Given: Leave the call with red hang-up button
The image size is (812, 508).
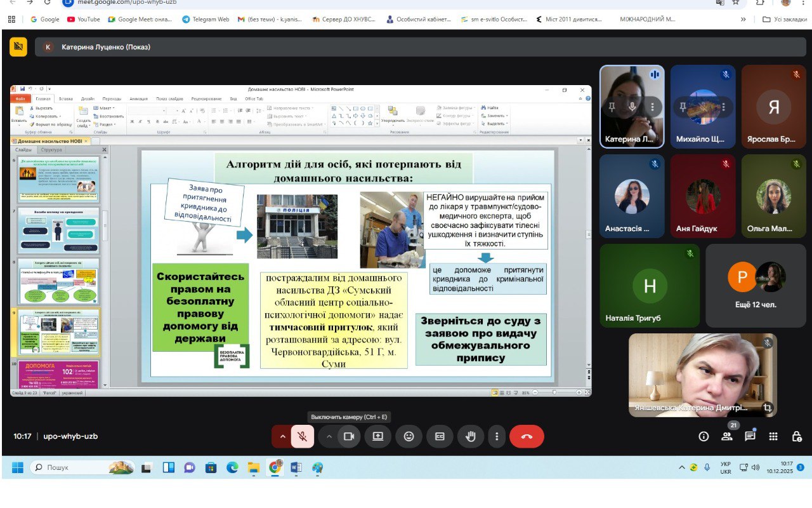Looking at the screenshot, I should pos(527,437).
